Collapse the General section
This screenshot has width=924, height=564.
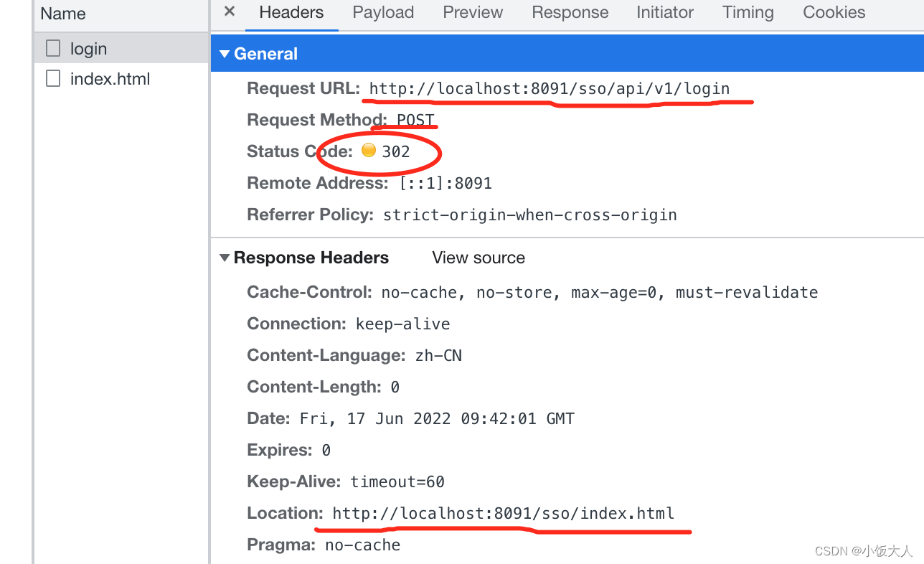coord(225,54)
